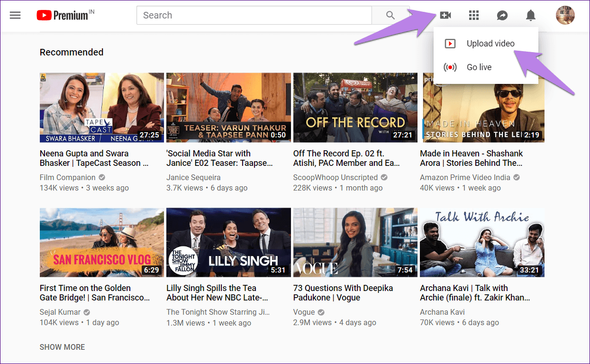The image size is (590, 364).
Task: Select Go live from the menu
Action: (486, 67)
